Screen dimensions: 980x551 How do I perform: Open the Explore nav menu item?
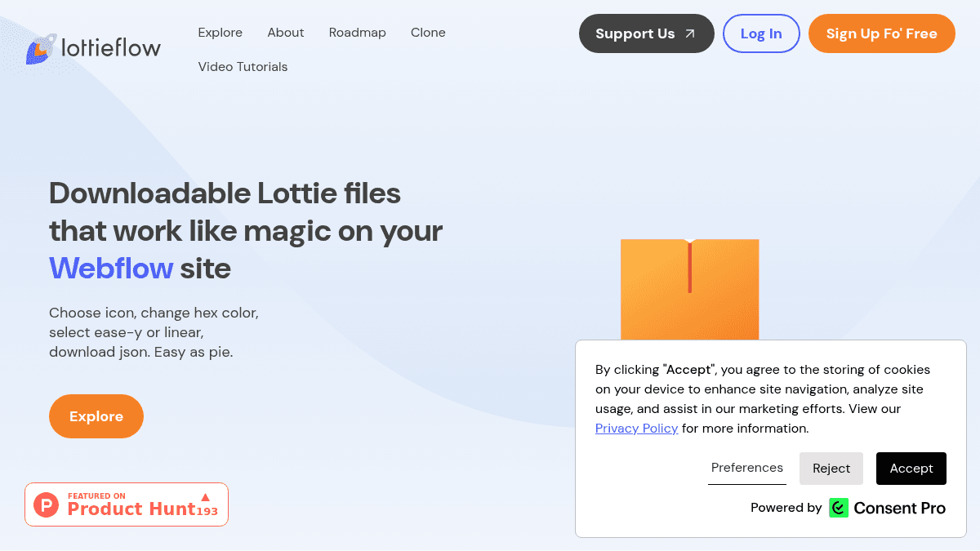[220, 33]
